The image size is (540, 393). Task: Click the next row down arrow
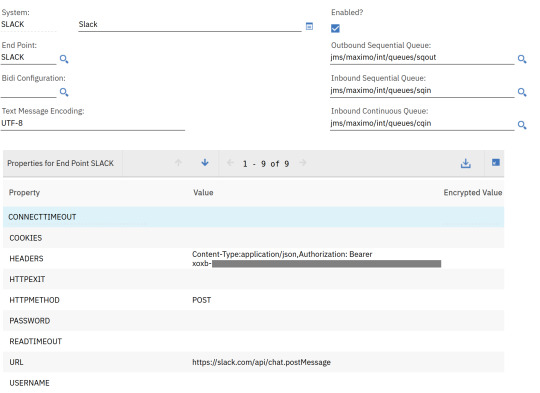click(205, 162)
